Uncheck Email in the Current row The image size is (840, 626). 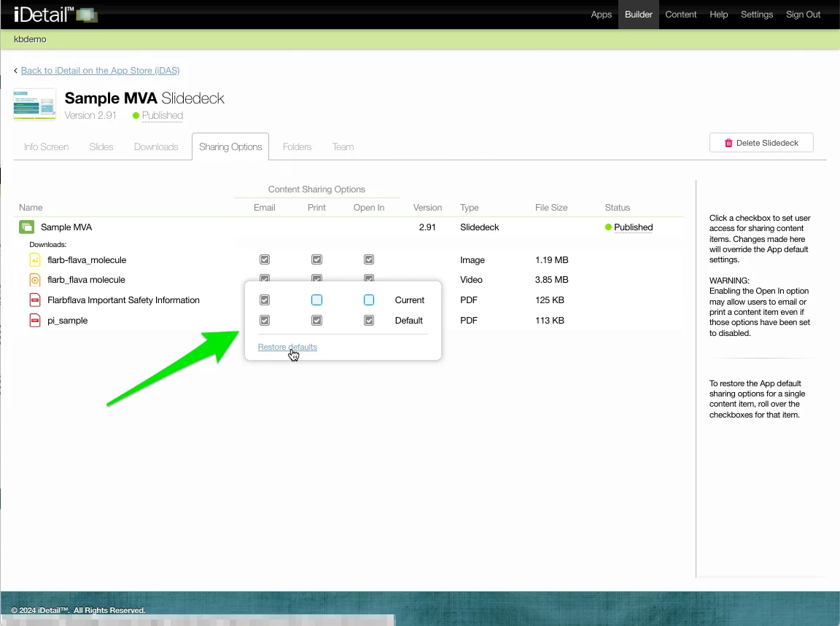(x=265, y=300)
